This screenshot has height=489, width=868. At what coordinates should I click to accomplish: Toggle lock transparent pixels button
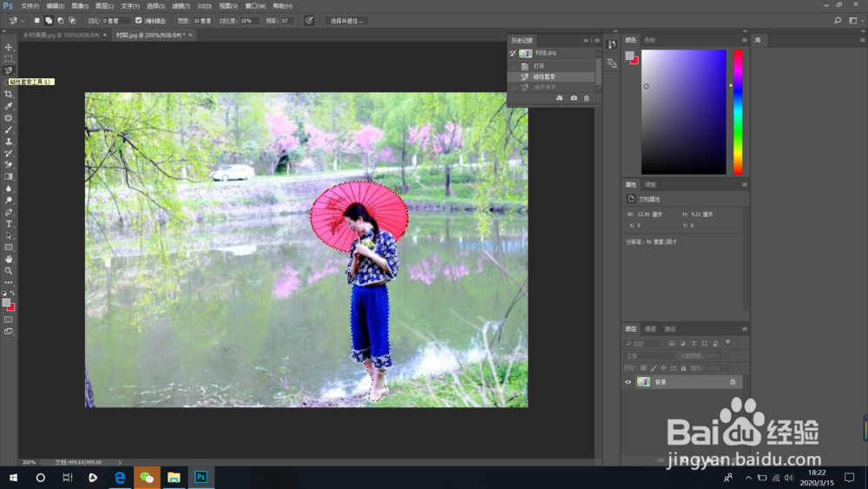click(643, 367)
